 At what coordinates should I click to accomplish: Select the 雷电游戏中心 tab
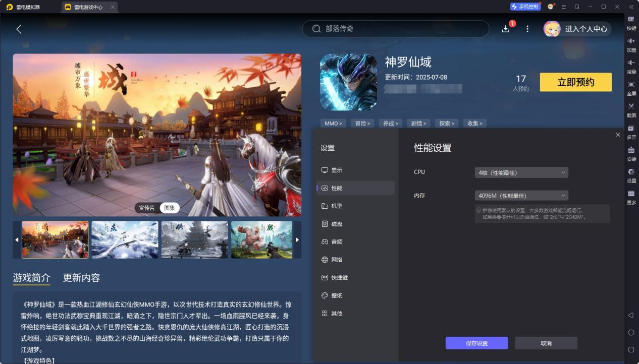(89, 7)
